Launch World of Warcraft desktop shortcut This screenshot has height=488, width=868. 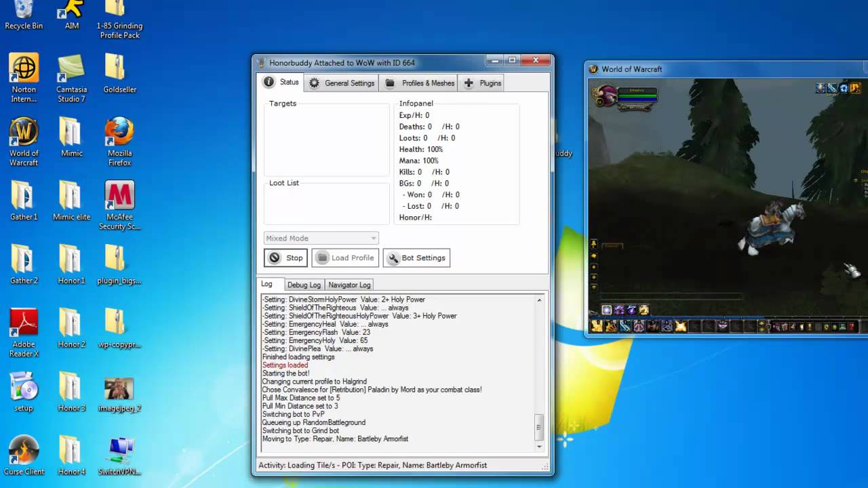pos(24,142)
